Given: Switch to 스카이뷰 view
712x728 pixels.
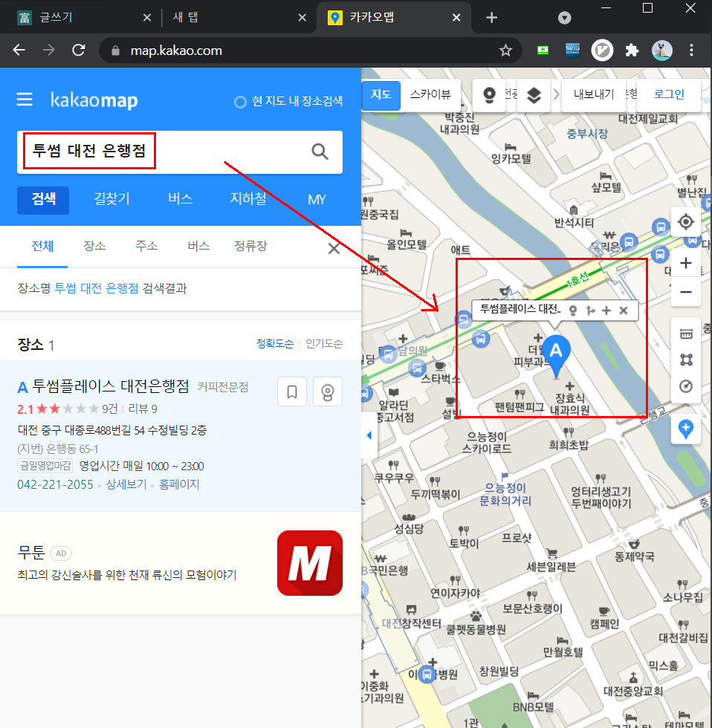Looking at the screenshot, I should tap(430, 95).
